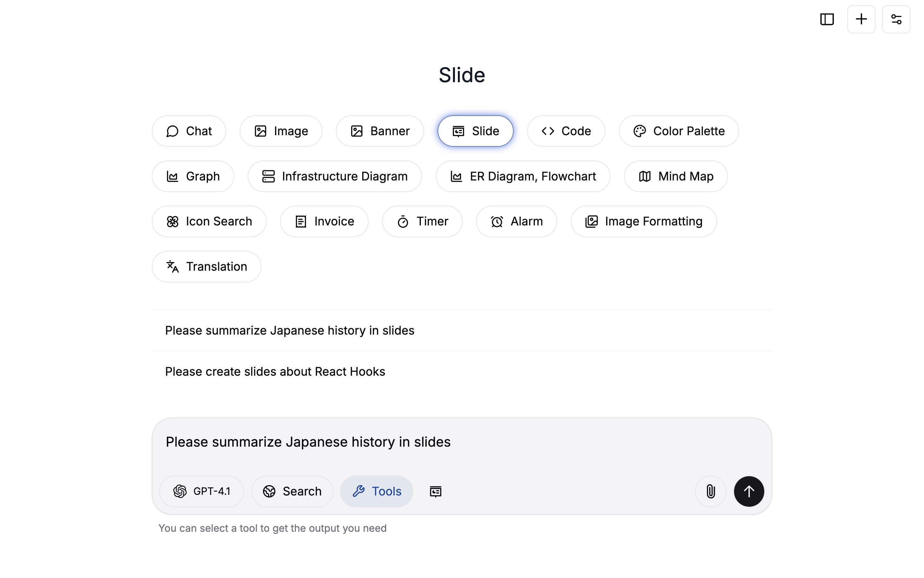Pick the Code tool
924x578 pixels.
click(x=566, y=131)
